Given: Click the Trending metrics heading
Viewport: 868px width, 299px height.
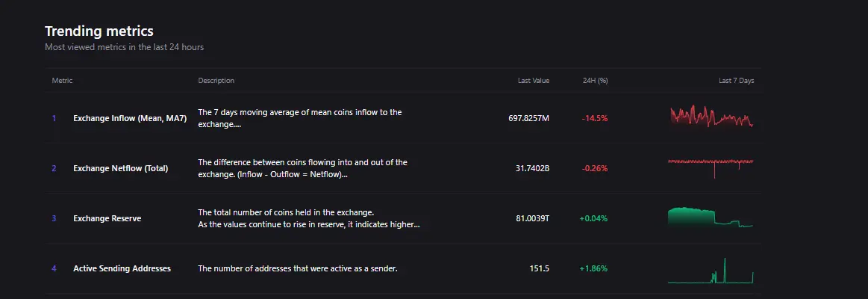Looking at the screenshot, I should click(99, 31).
